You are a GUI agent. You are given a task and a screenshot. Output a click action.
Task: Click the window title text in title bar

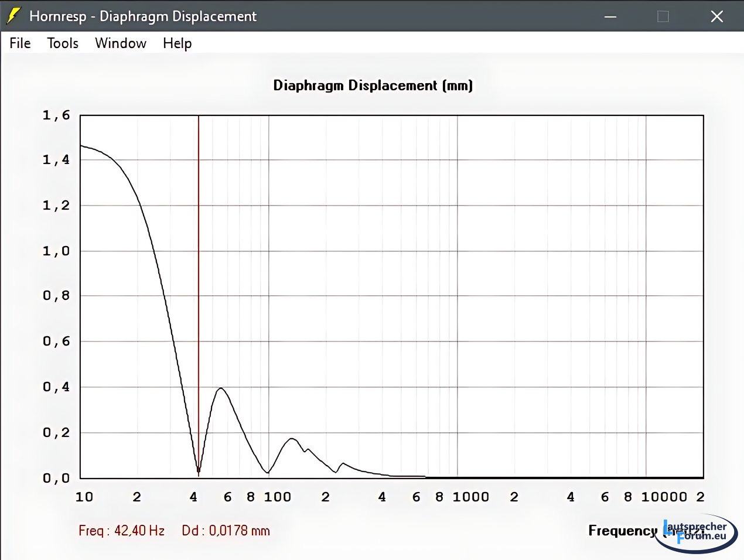click(143, 16)
